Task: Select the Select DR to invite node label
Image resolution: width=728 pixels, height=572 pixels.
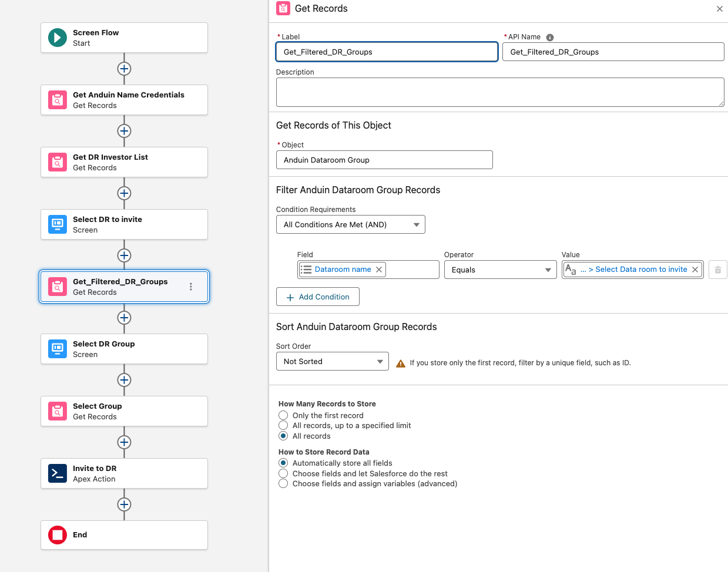Action: click(x=108, y=219)
